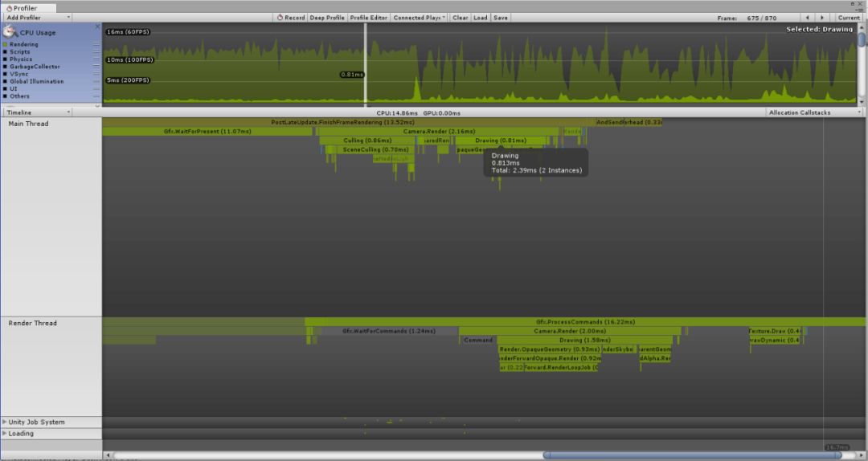
Task: Select Camera.Render (2.16ms) in Main Thread
Action: click(x=439, y=132)
